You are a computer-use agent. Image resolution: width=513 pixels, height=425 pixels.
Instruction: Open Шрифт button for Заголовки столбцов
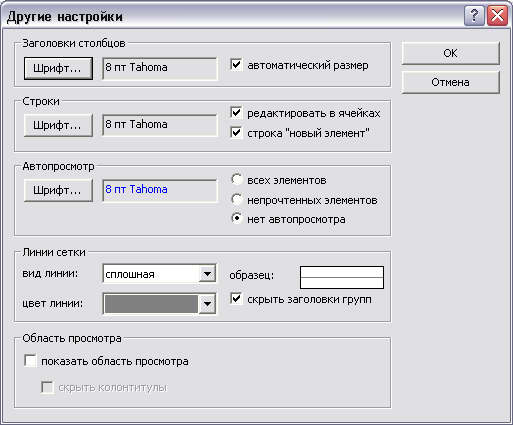(x=58, y=68)
